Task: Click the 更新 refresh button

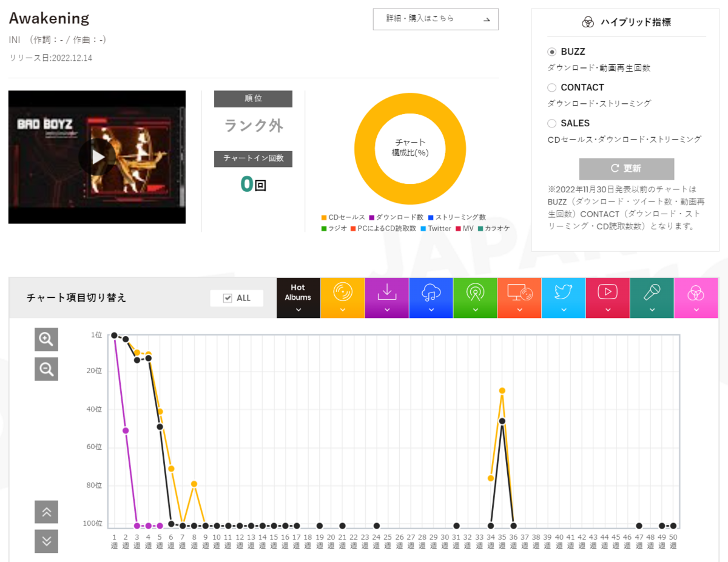Action: (627, 169)
